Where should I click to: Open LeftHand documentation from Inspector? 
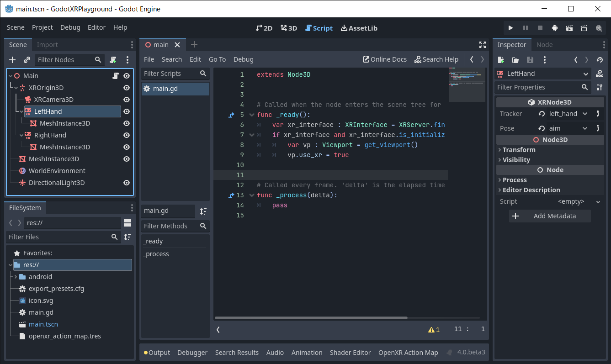[x=599, y=74]
